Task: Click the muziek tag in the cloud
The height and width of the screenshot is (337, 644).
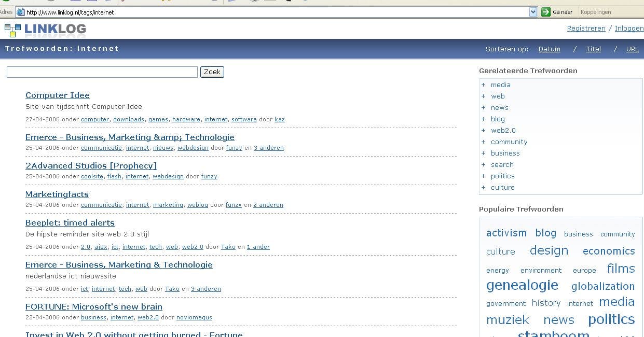Action: coord(508,320)
